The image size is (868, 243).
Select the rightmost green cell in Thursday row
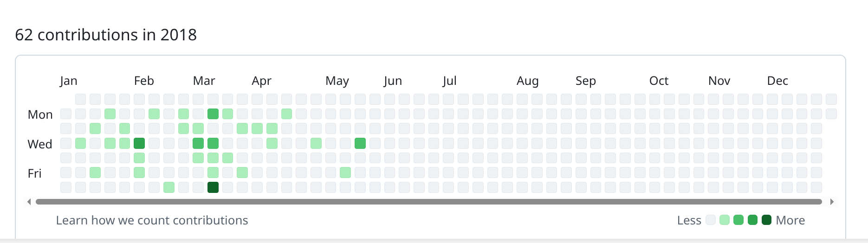227,158
